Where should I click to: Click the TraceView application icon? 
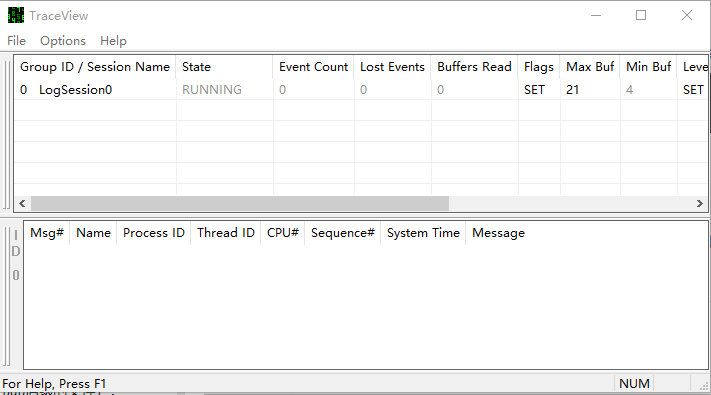(16, 15)
